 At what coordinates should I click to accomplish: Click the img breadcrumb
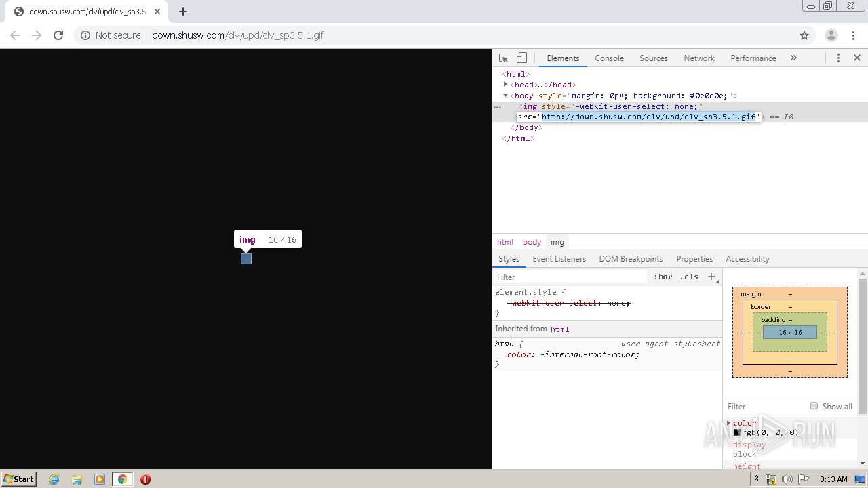[557, 242]
